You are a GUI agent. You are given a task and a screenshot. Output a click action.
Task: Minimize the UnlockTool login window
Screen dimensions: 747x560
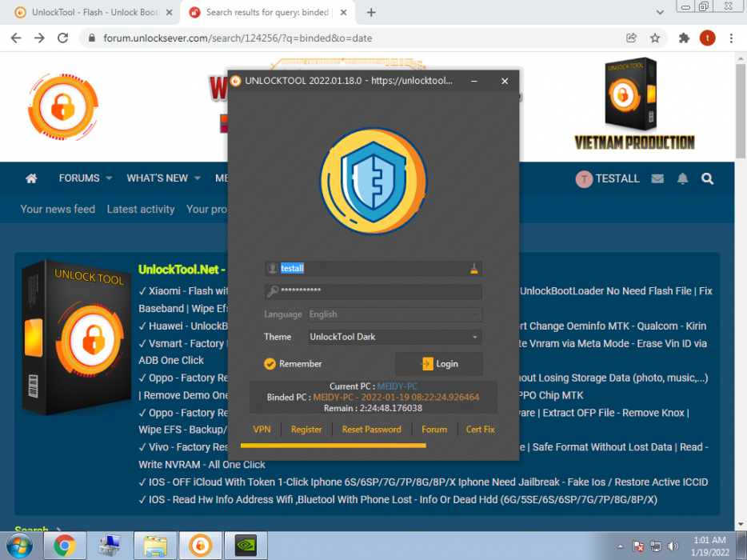474,81
